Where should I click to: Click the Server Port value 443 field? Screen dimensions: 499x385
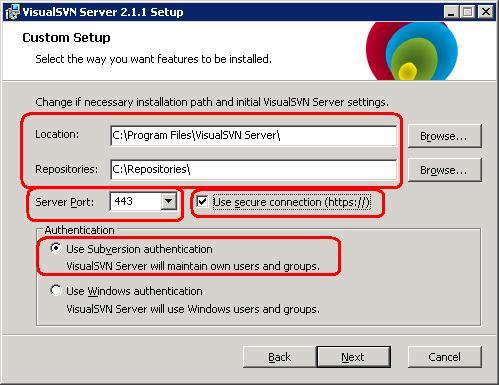tap(135, 201)
